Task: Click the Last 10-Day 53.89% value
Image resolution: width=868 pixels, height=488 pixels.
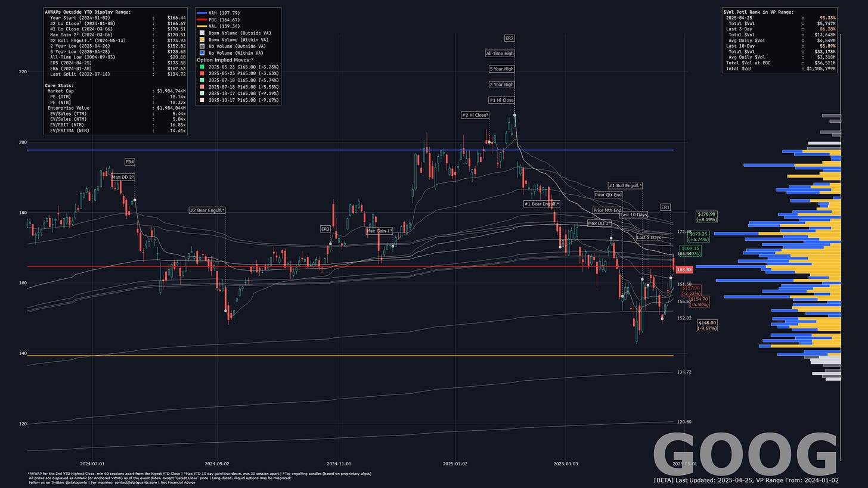Action: coord(828,46)
